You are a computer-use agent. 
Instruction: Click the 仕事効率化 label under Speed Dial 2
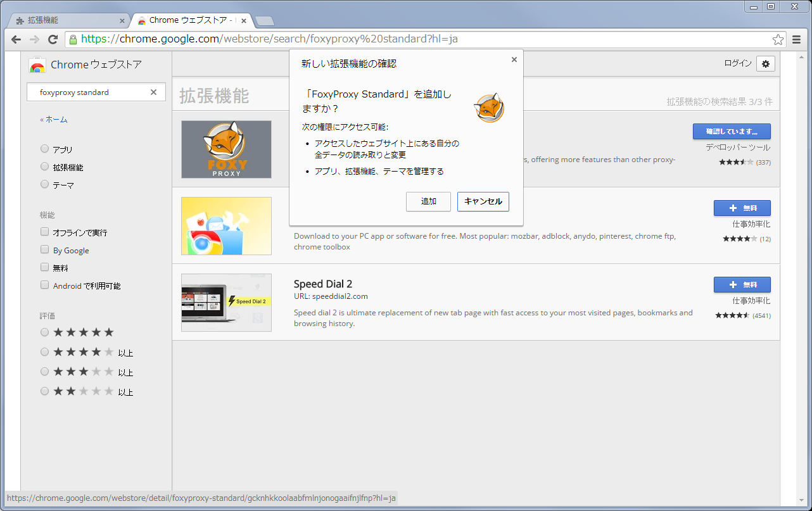pyautogui.click(x=752, y=300)
